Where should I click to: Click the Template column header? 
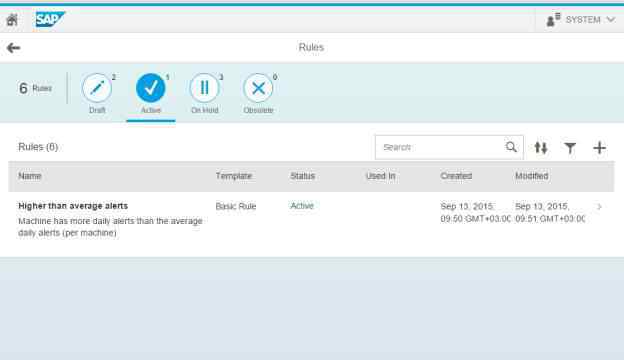(x=234, y=176)
